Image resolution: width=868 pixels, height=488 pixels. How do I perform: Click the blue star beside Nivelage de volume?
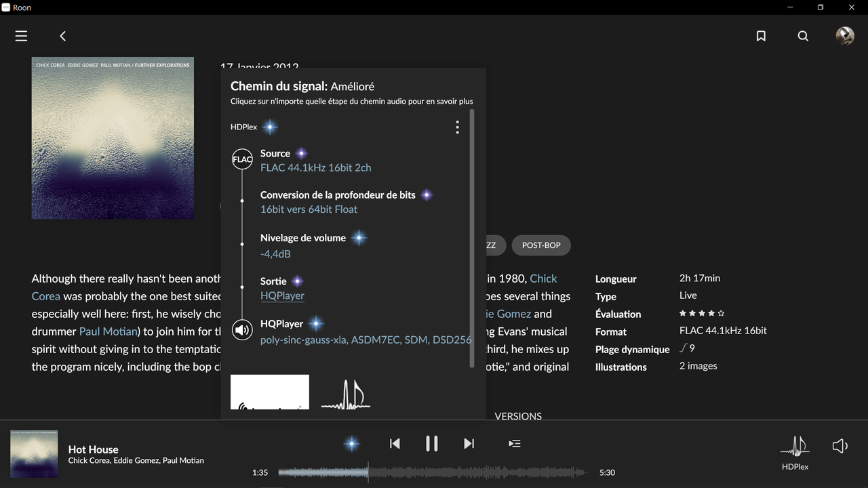pos(359,238)
